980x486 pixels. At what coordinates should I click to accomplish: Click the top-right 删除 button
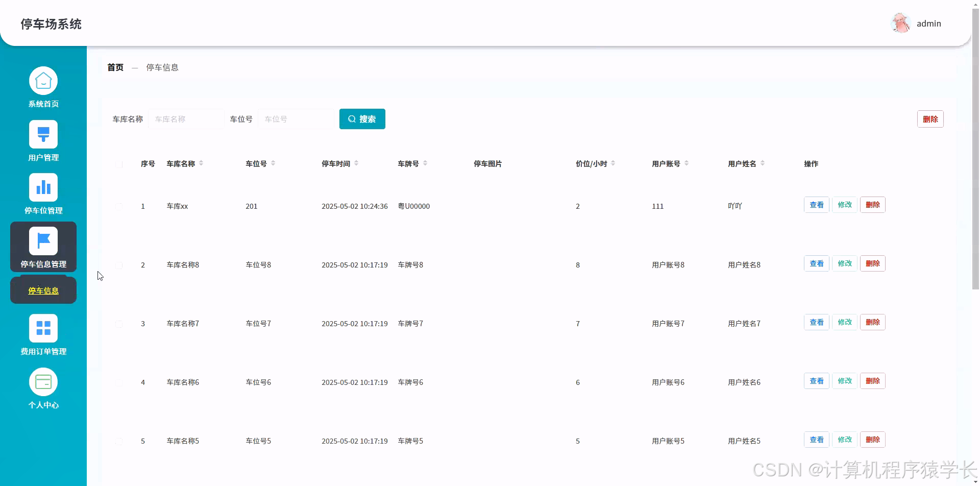point(930,118)
